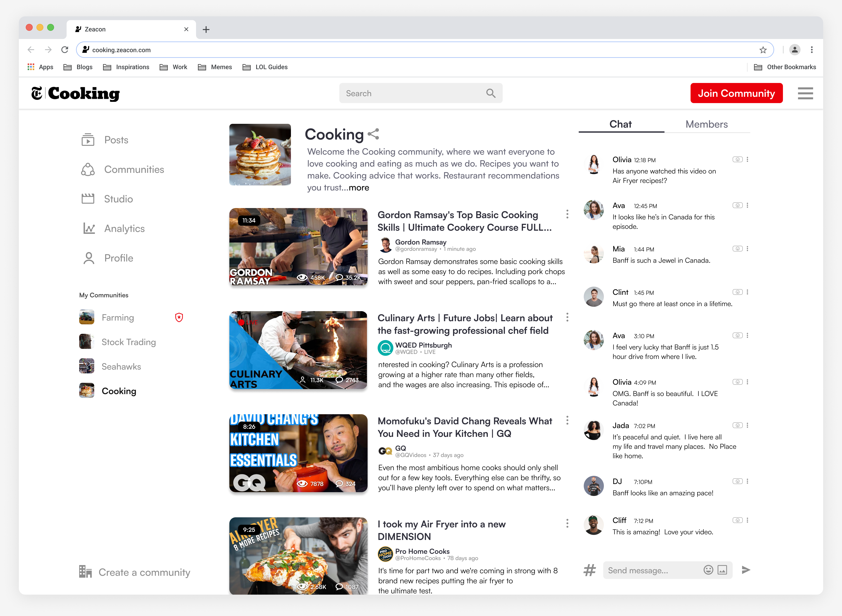842x616 pixels.
Task: Open options for Air Fryer video post
Action: 567,524
